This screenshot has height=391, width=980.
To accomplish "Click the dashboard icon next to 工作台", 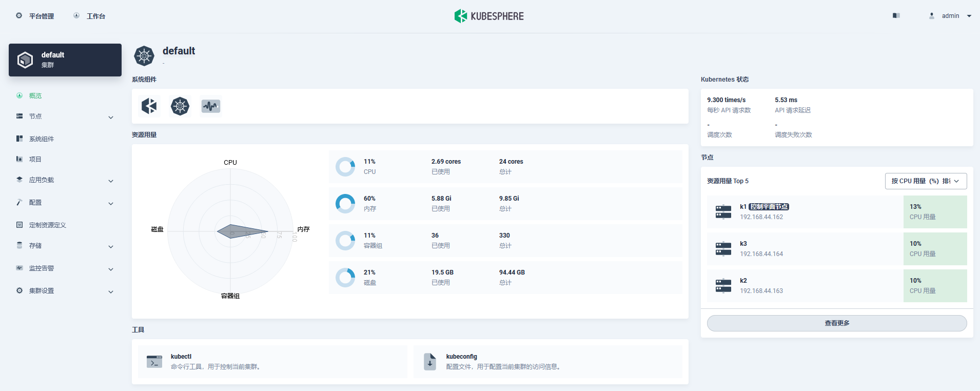I will coord(76,15).
